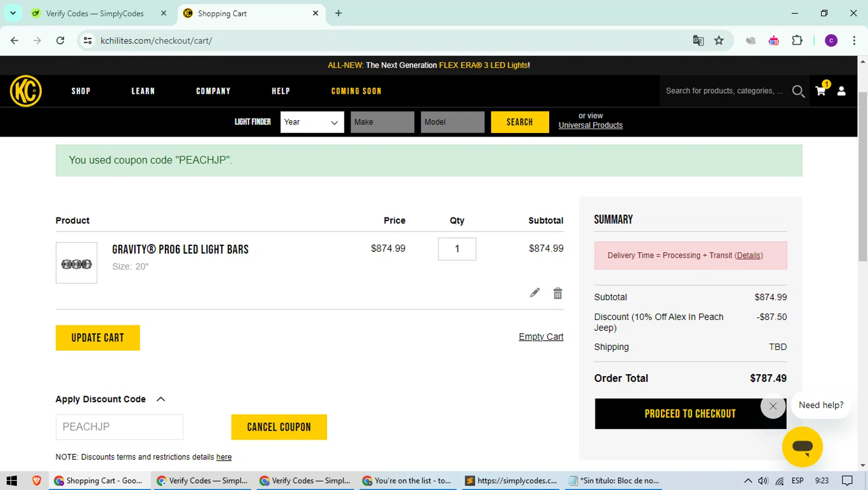
Task: Click the Empty Cart link
Action: [541, 337]
